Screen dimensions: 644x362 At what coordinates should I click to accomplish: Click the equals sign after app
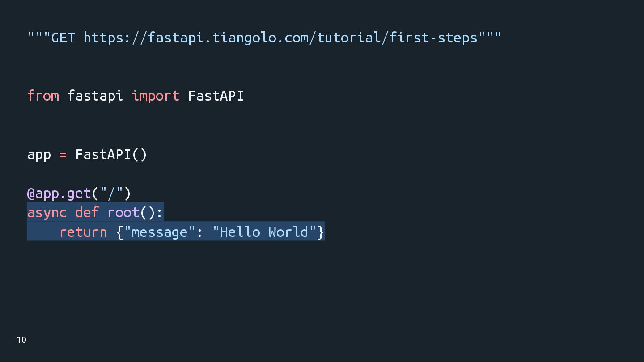(63, 155)
